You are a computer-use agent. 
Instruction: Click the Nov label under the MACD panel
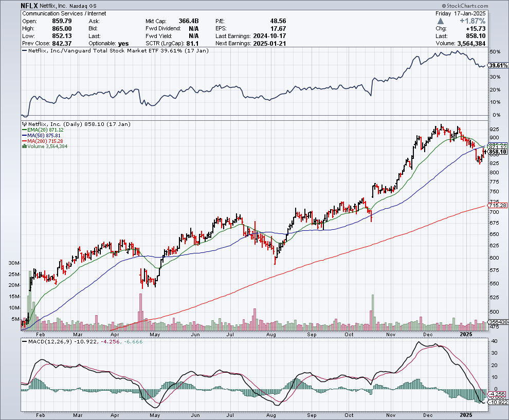pos(391,415)
